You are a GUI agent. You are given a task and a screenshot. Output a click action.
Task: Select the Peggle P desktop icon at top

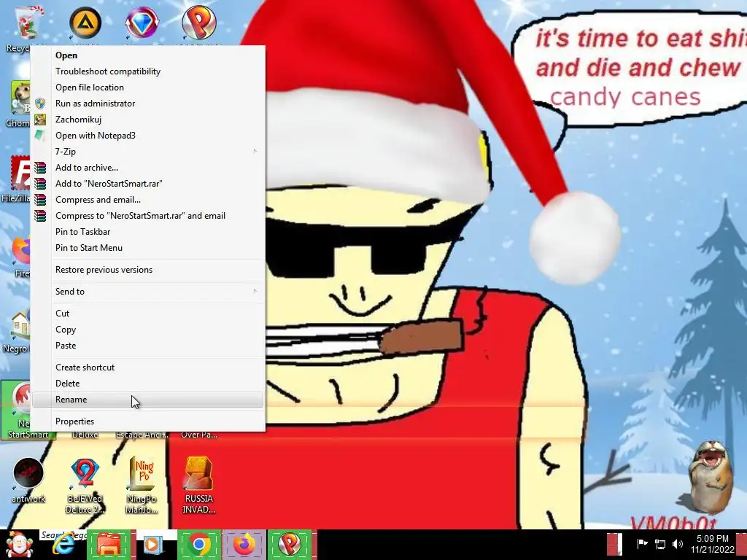198,22
